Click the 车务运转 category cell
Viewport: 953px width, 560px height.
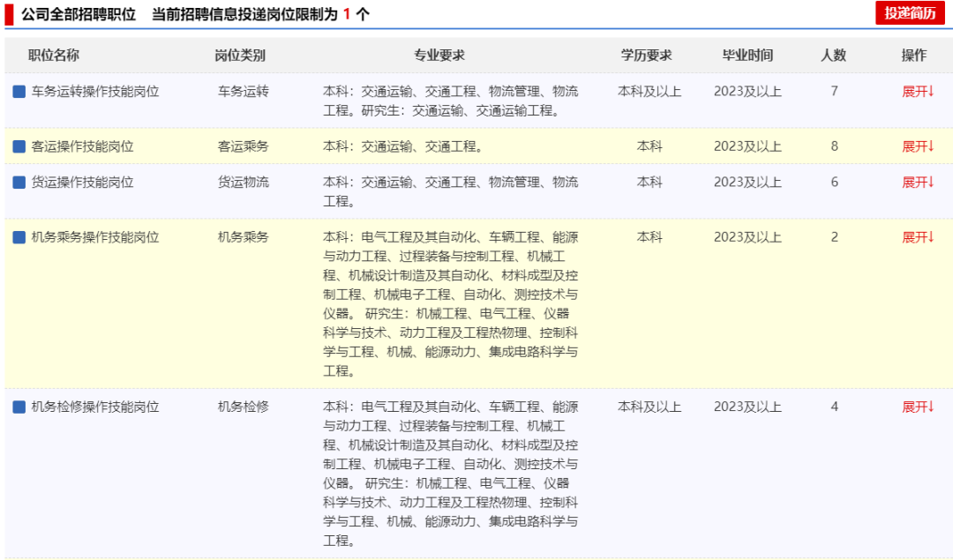(244, 92)
